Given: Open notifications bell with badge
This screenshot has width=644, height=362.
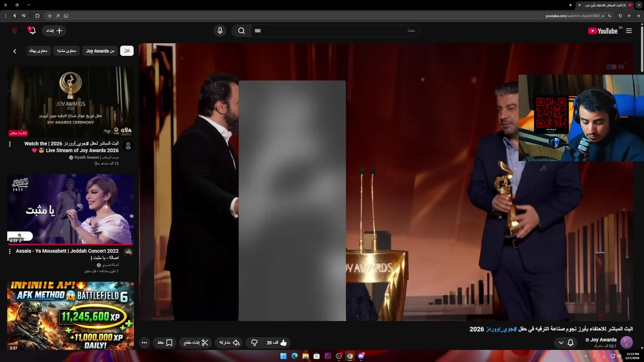Looking at the screenshot, I should pos(32,31).
